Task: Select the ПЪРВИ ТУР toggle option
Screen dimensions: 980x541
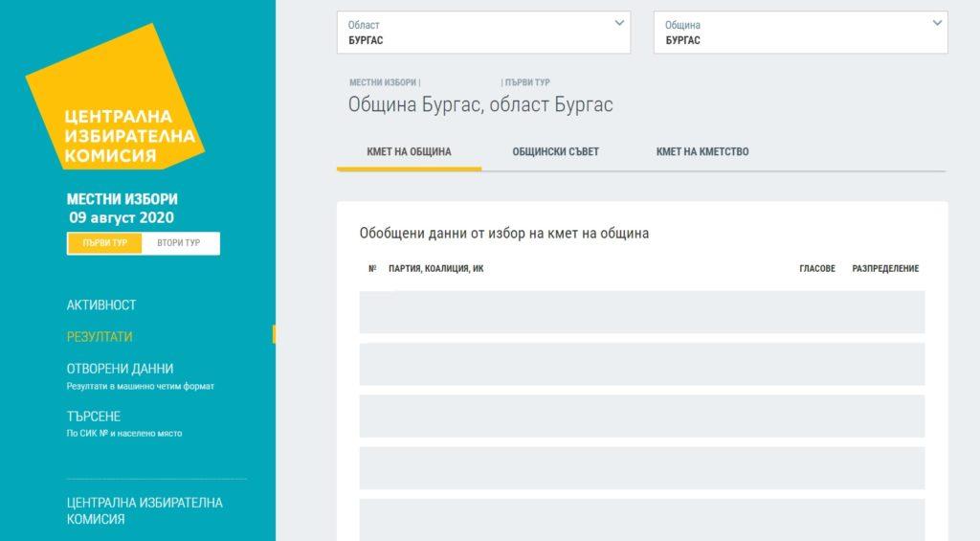Action: (x=105, y=243)
